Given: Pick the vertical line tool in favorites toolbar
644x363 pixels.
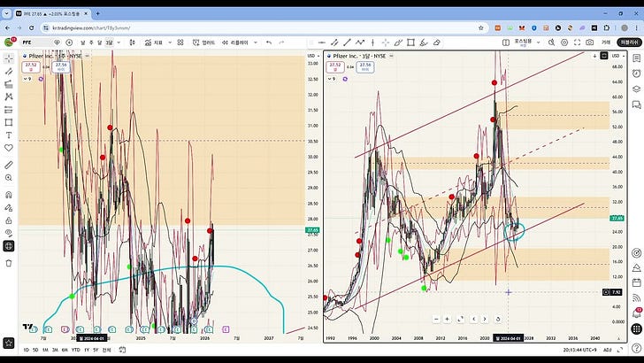Looking at the screenshot, I should 373,42.
